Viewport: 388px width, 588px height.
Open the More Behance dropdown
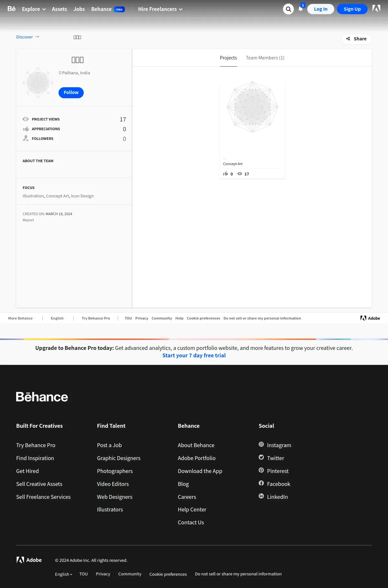[21, 318]
